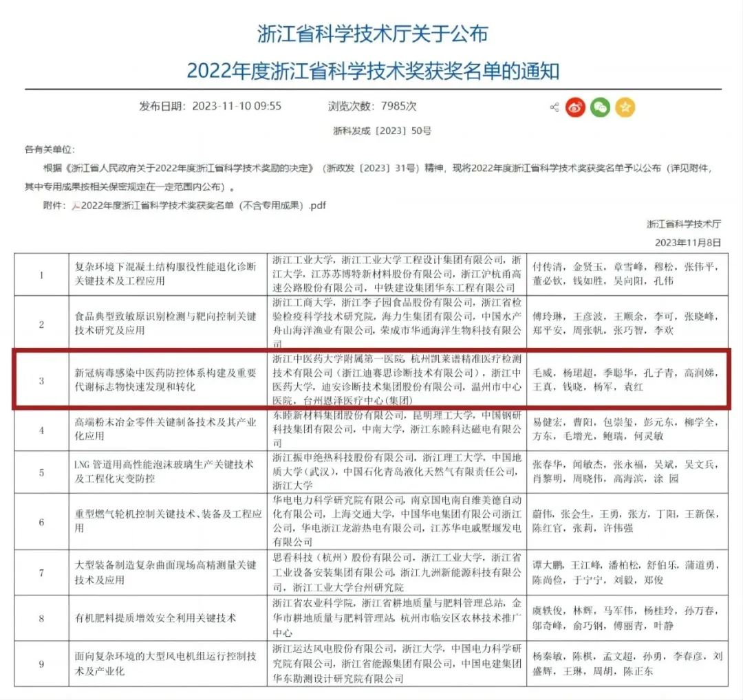The image size is (743, 700).
Task: Click names cell starting 付传清
Action: 627,274
